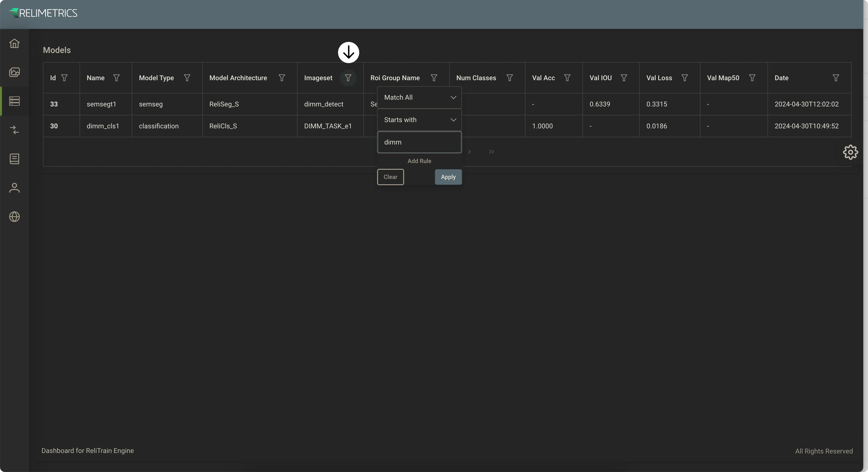Sort by the Date column header
This screenshot has height=472, width=868.
[781, 78]
